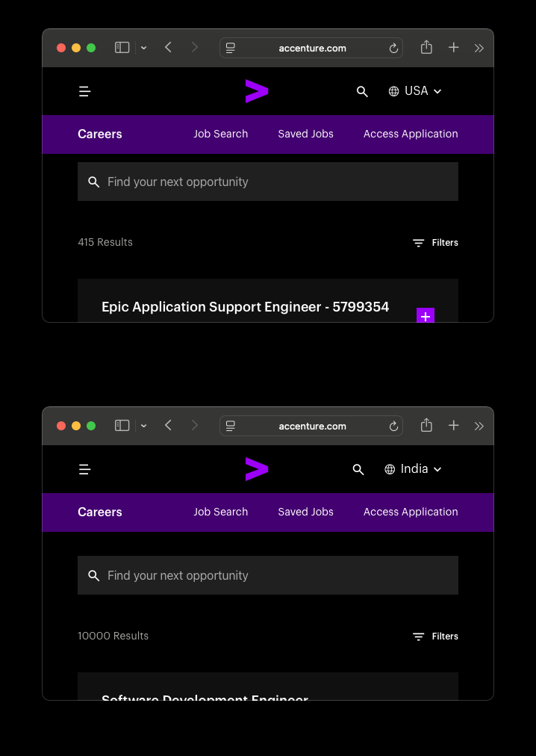
Task: Open hamburger menu in the USA window
Action: [85, 91]
